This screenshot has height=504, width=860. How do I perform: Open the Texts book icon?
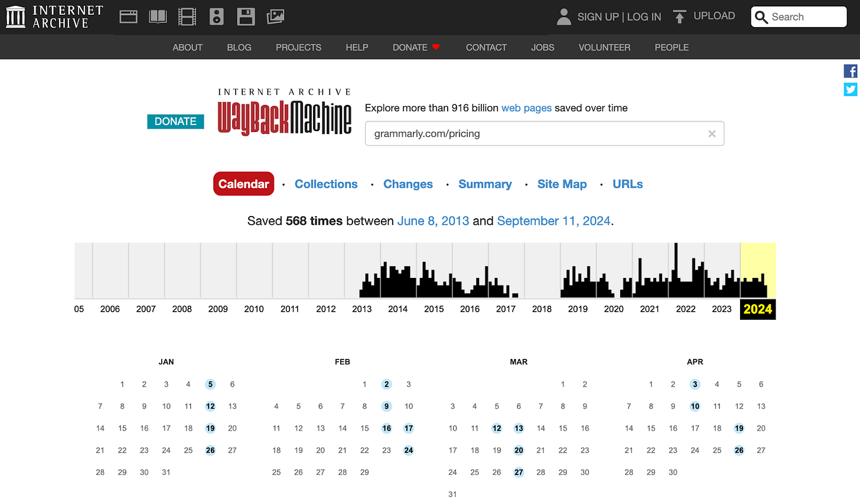coord(158,17)
